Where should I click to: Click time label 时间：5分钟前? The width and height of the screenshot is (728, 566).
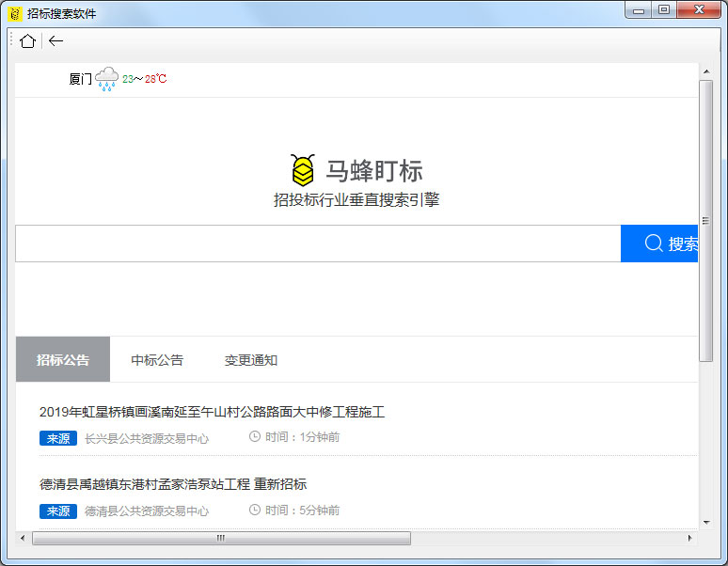(302, 510)
